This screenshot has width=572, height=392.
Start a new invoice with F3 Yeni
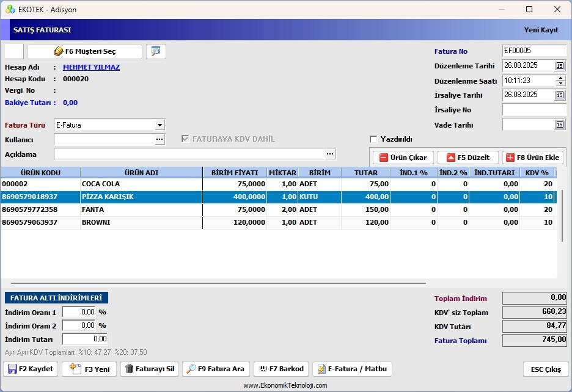(89, 369)
